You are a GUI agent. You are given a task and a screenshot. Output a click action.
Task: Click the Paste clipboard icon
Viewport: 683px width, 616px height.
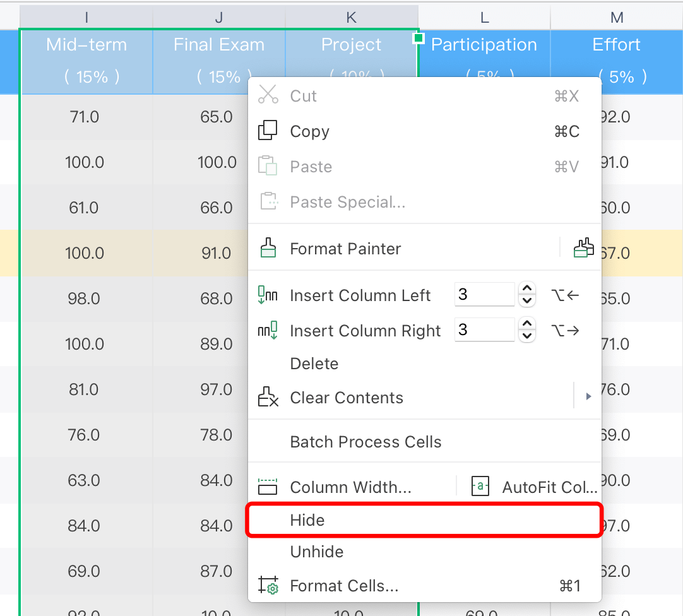click(x=268, y=166)
